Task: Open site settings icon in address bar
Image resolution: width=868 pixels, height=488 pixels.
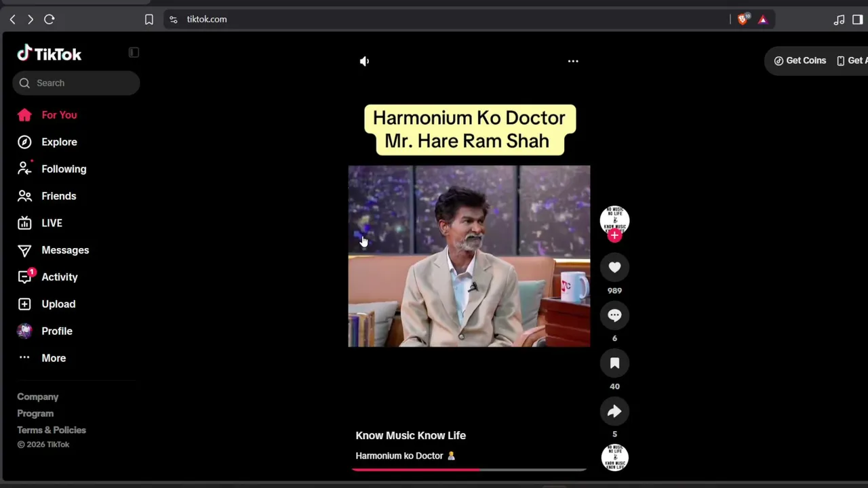Action: point(174,20)
